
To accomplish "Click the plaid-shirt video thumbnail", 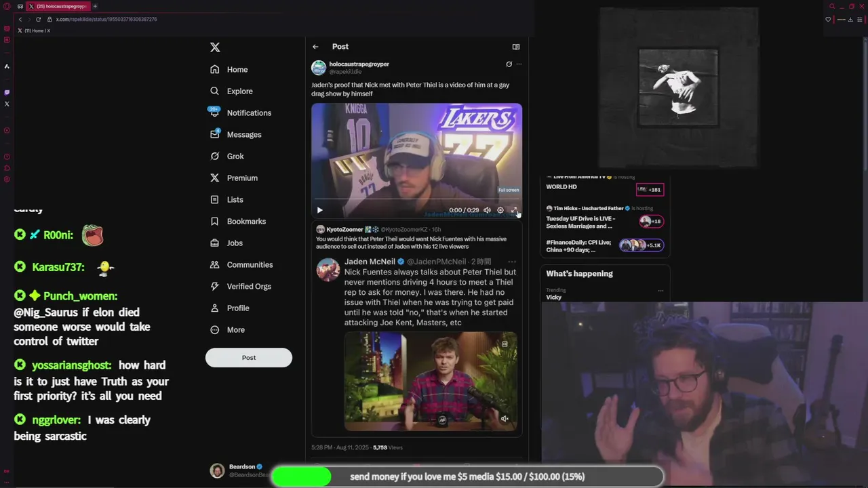I will [x=431, y=381].
